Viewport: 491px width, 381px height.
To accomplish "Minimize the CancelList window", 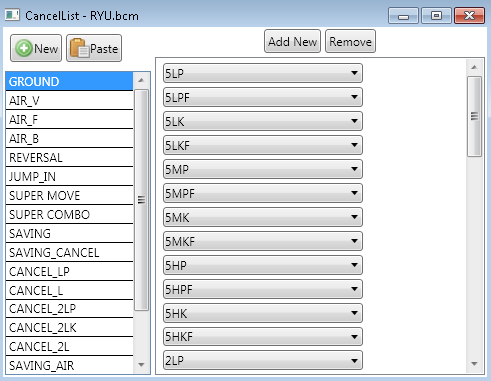I will (403, 16).
